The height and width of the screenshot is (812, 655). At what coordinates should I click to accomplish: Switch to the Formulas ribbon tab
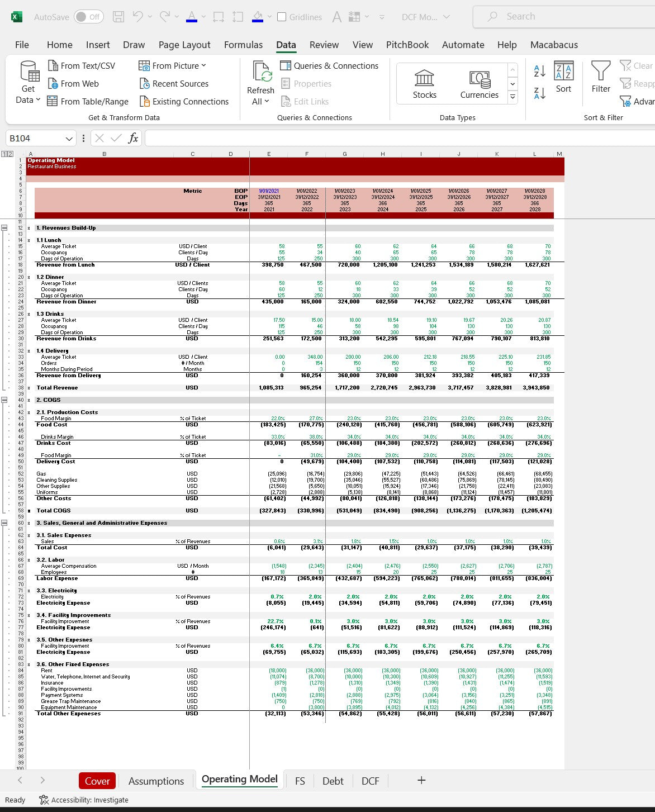point(243,45)
